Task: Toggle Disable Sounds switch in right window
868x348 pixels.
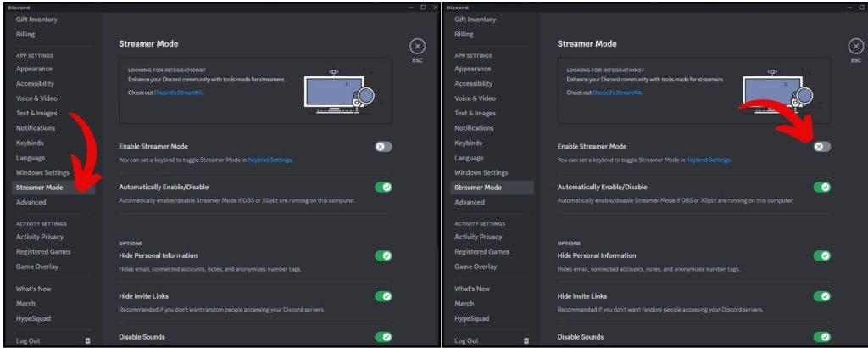Action: coord(821,337)
